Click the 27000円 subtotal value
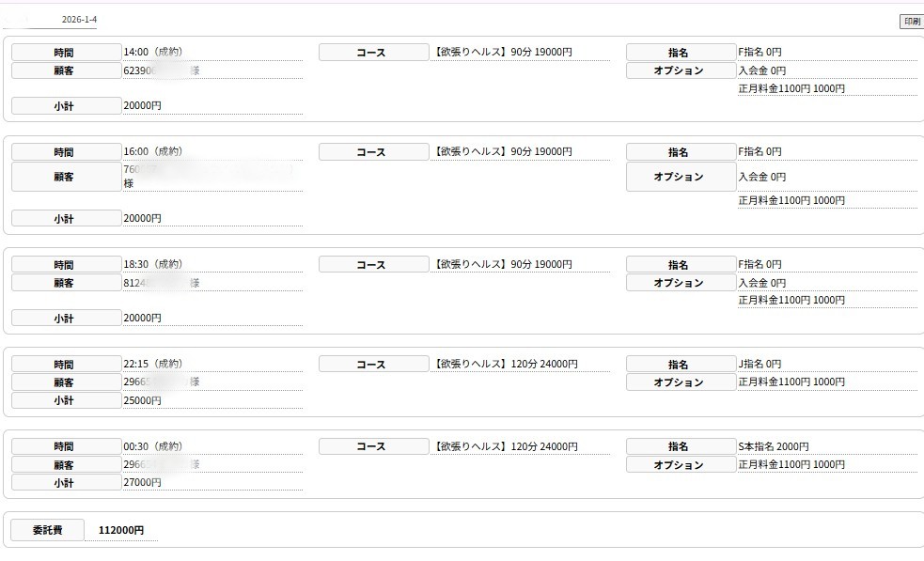Image resolution: width=924 pixels, height=561 pixels. pos(142,483)
